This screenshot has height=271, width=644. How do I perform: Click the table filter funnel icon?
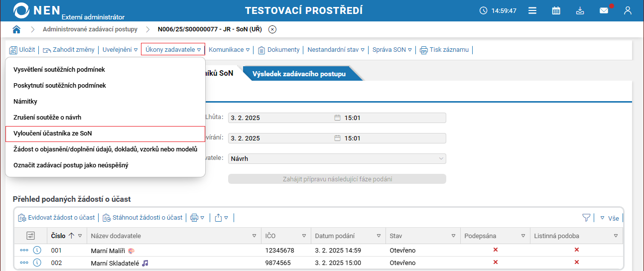point(586,218)
